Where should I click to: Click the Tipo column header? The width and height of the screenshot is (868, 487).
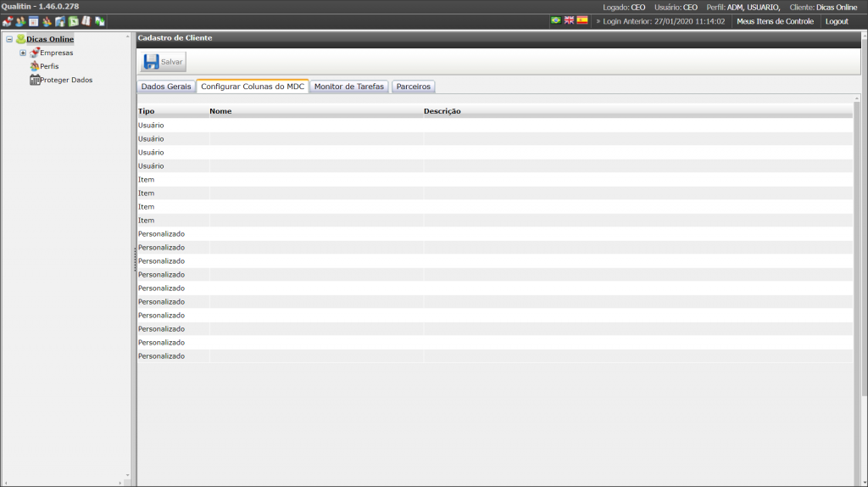pos(146,111)
